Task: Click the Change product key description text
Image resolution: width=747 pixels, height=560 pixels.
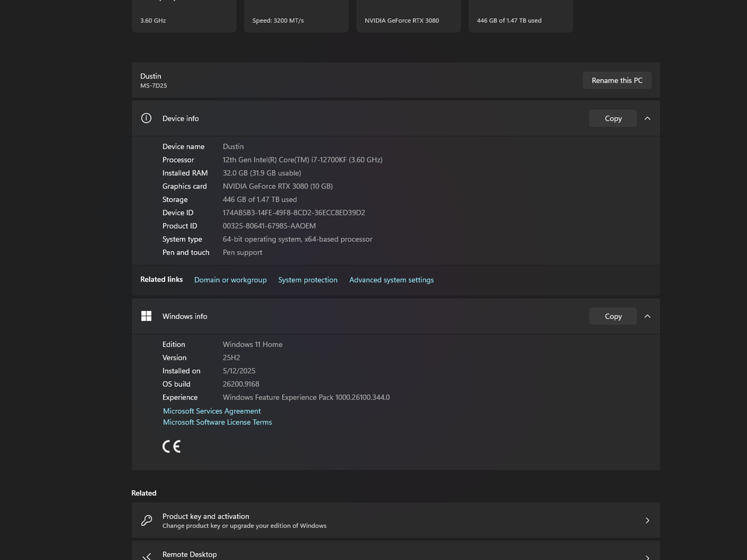Action: tap(244, 526)
